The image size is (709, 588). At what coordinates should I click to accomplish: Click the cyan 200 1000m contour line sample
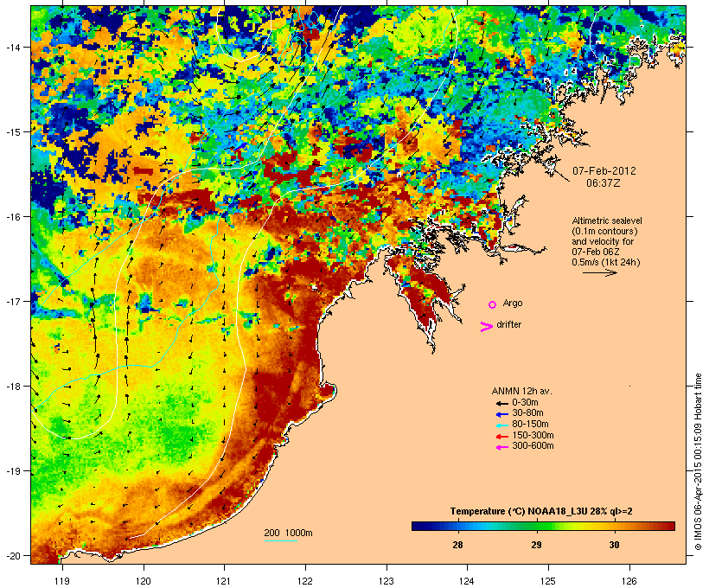coord(280,540)
